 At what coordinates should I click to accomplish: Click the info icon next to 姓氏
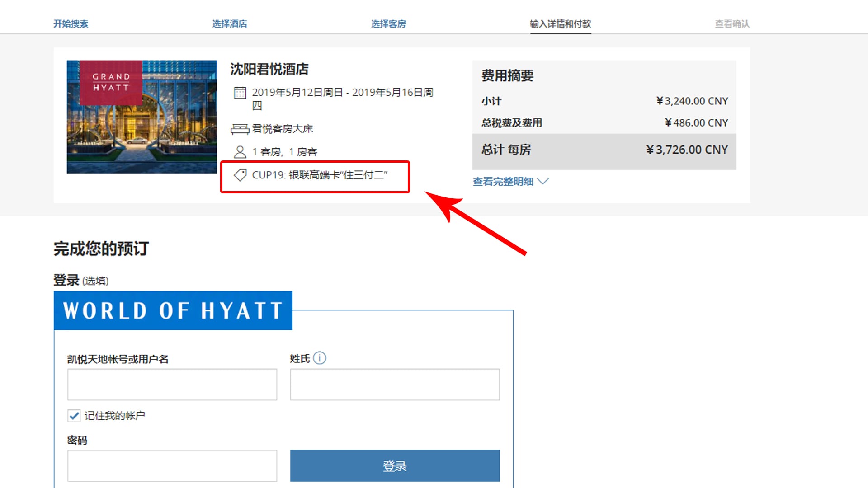(x=320, y=358)
